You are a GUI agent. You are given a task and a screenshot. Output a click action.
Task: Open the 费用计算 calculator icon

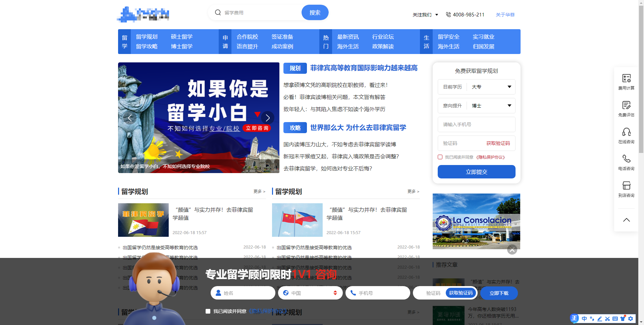pos(626,78)
